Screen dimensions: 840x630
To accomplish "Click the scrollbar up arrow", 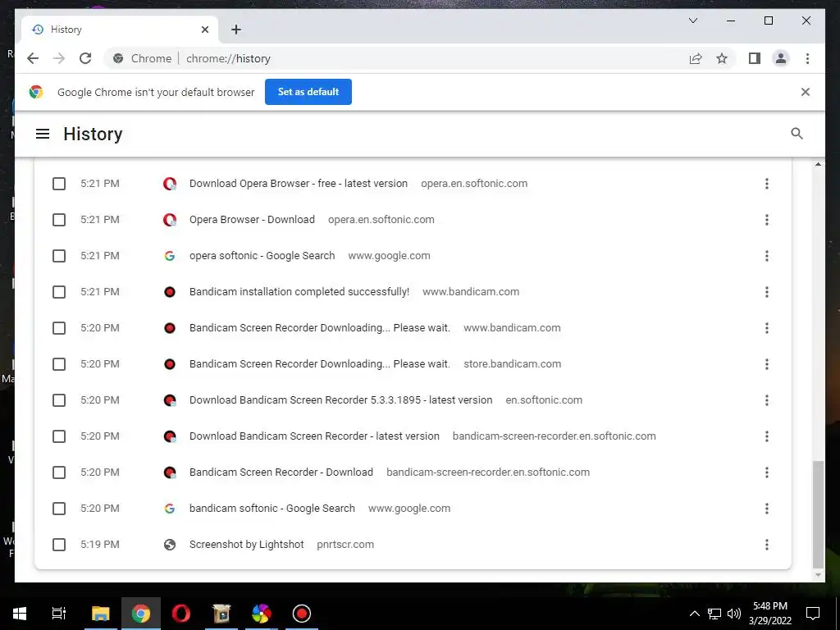I will coord(818,164).
